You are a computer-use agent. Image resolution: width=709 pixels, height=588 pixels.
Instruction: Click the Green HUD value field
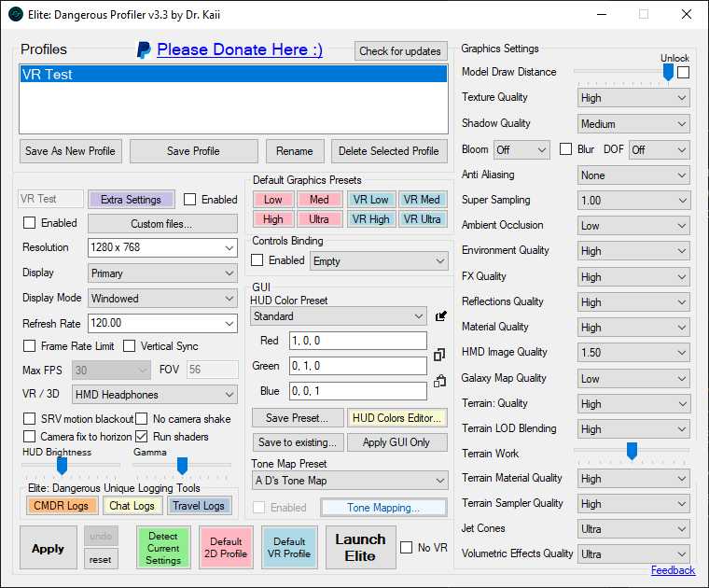click(357, 366)
